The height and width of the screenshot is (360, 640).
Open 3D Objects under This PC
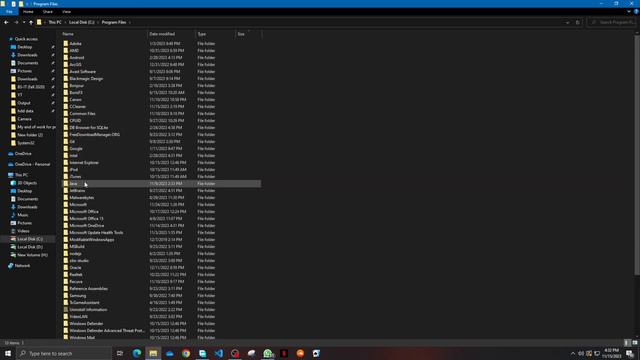(27, 183)
